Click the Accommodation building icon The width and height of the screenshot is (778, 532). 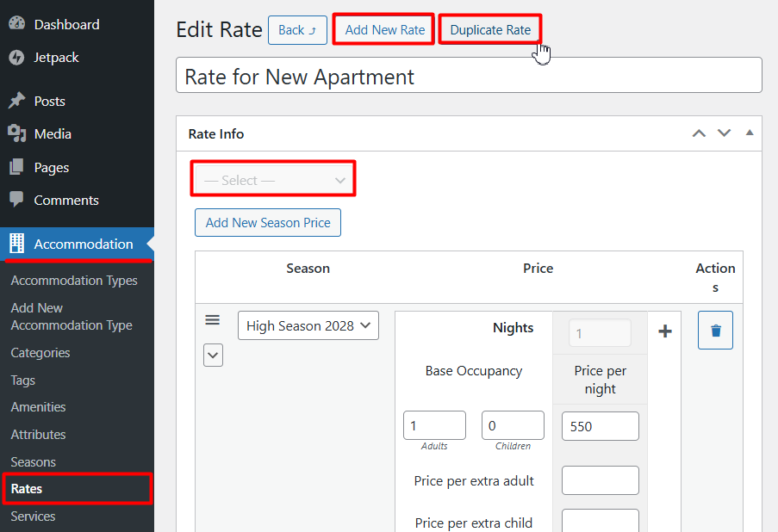click(17, 244)
